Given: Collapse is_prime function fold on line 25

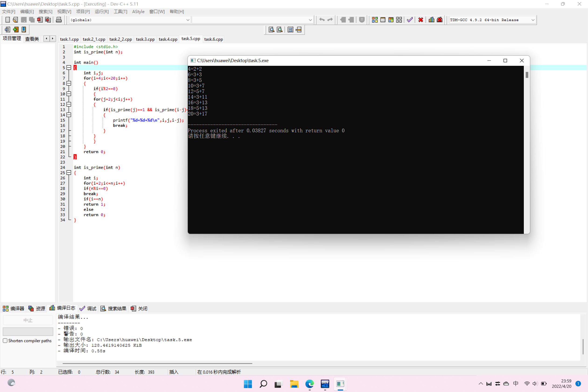Looking at the screenshot, I should point(69,172).
